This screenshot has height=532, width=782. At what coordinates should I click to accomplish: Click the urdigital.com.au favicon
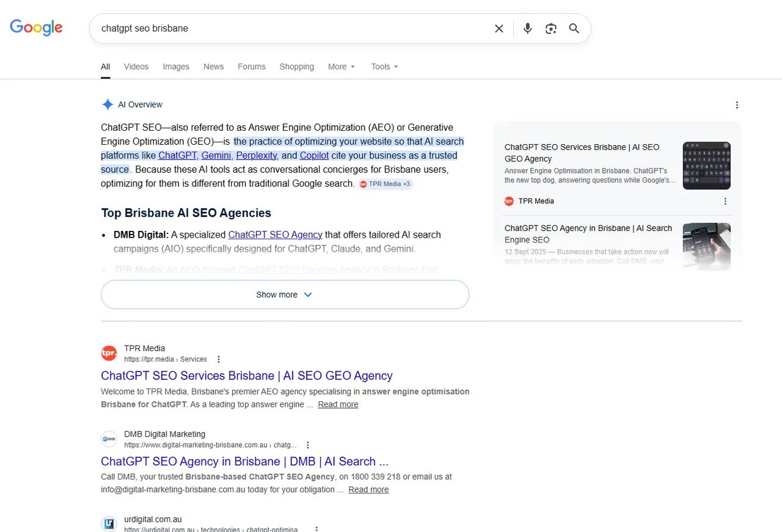tap(109, 524)
